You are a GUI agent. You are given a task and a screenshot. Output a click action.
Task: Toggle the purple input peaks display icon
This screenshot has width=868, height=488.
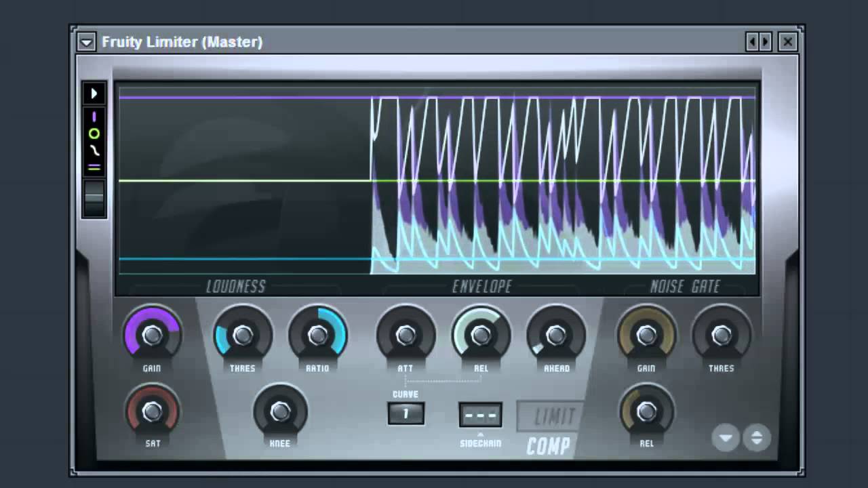click(94, 117)
